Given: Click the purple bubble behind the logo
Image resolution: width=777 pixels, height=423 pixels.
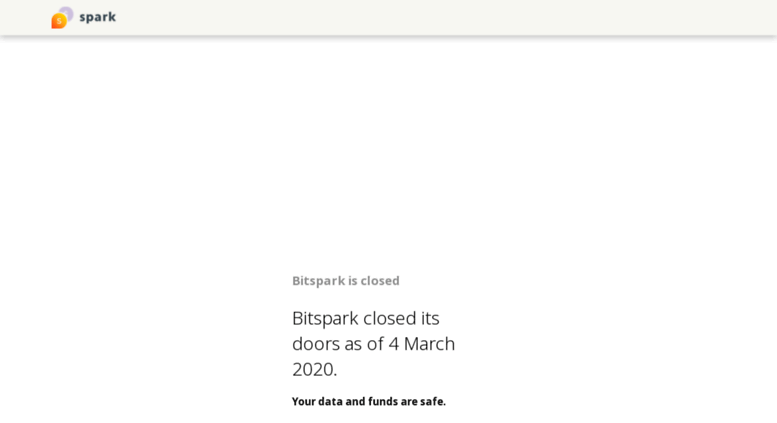Looking at the screenshot, I should [67, 13].
